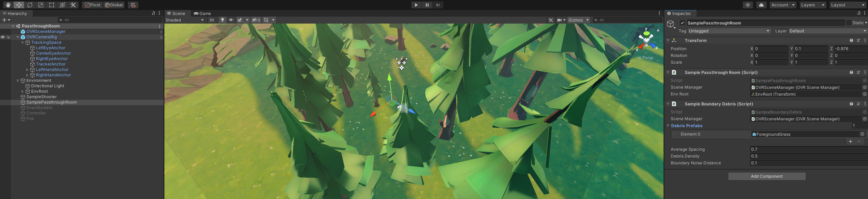
Task: Open Inspector panel kebab menu
Action: coord(865,13)
